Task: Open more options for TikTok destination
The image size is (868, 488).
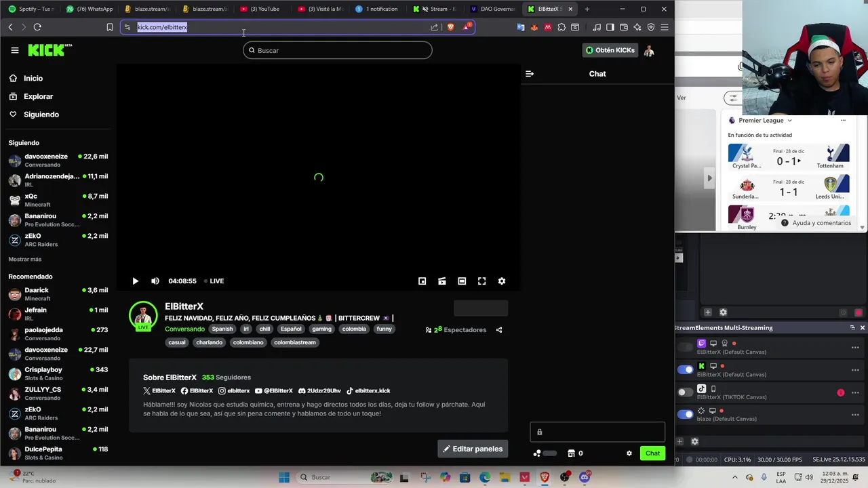Action: (855, 392)
